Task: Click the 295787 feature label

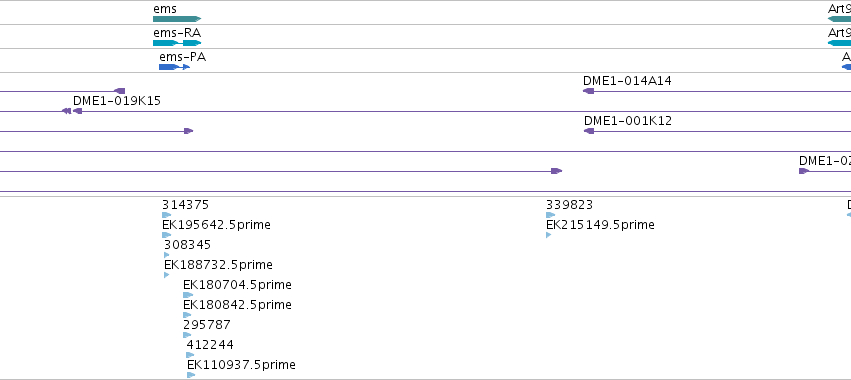Action: (x=207, y=325)
